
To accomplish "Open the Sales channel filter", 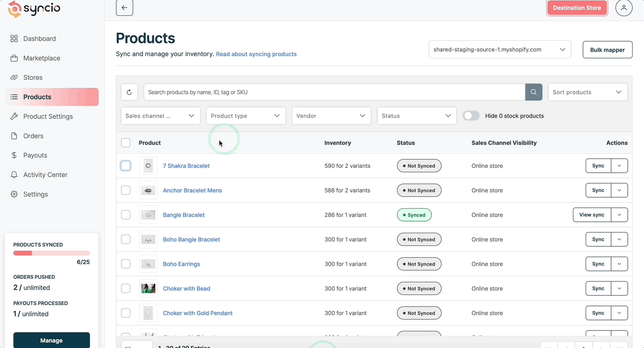I will tap(161, 116).
